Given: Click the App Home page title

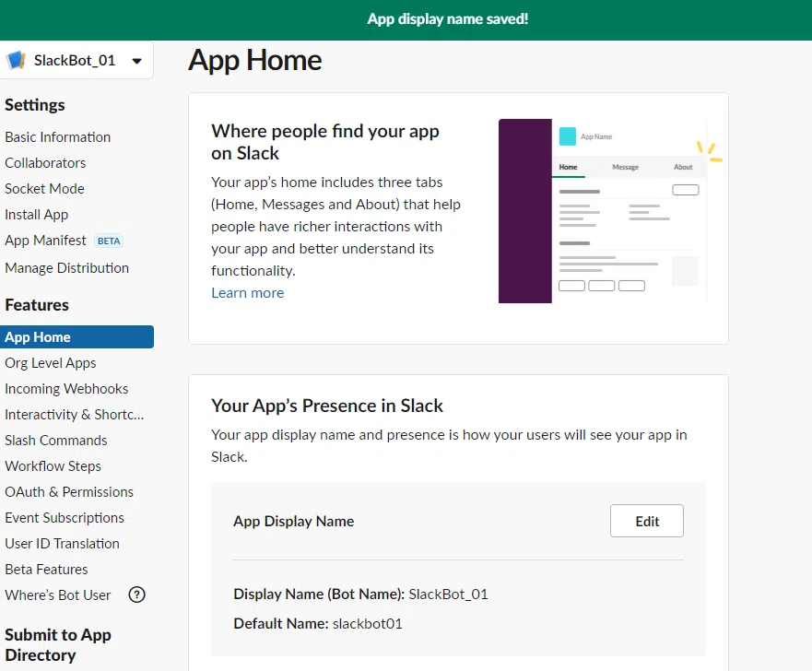Looking at the screenshot, I should coord(255,61).
